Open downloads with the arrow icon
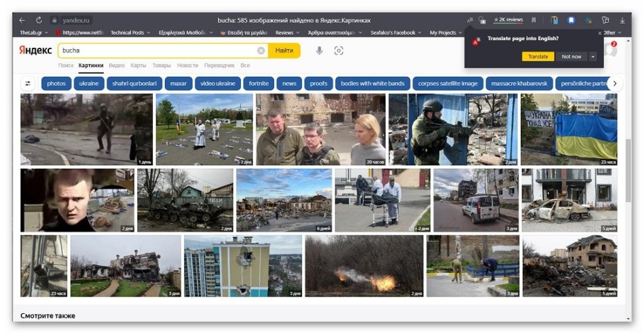Screen dimensions: 644x334 pyautogui.click(x=623, y=20)
